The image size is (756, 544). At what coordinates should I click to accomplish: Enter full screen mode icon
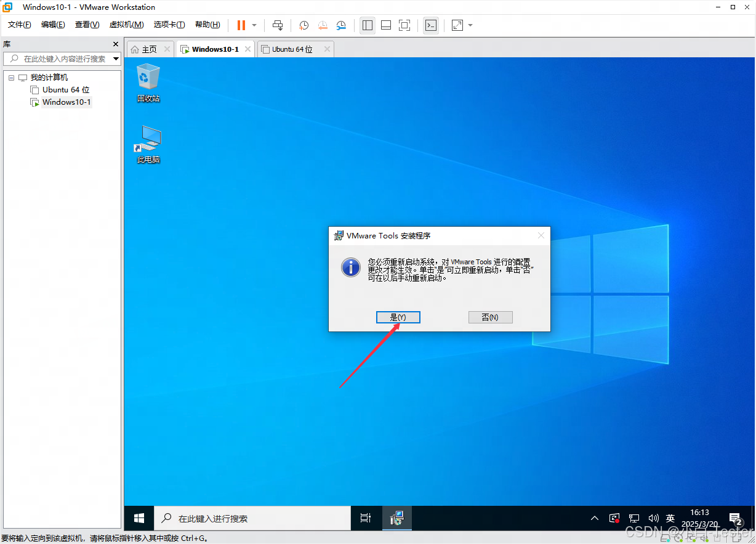(404, 25)
